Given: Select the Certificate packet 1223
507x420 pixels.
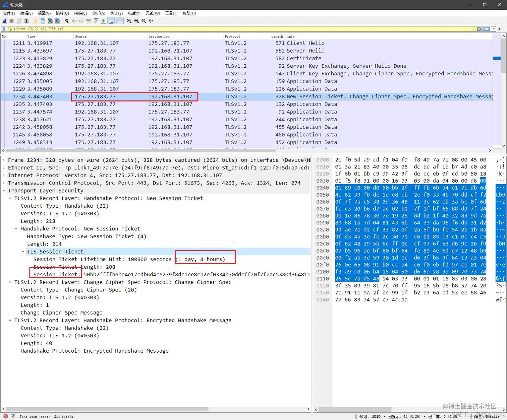Looking at the screenshot, I should [247, 58].
